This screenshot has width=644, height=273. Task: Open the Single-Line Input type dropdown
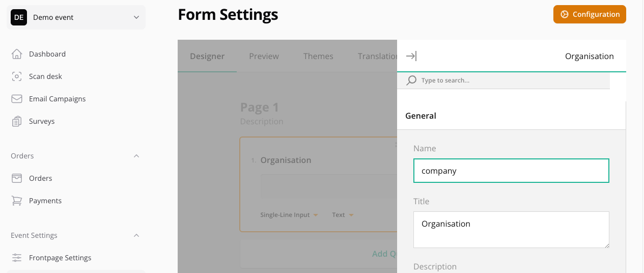pyautogui.click(x=289, y=215)
